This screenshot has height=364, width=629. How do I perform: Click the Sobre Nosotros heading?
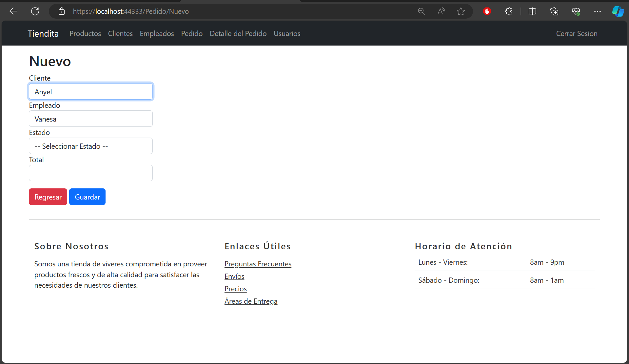coord(71,246)
